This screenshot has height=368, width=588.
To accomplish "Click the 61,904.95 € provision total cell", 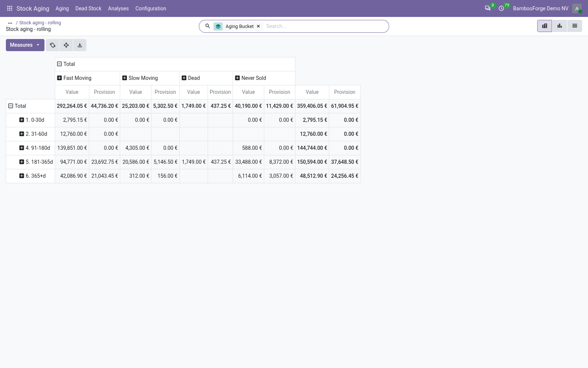I will point(345,106).
